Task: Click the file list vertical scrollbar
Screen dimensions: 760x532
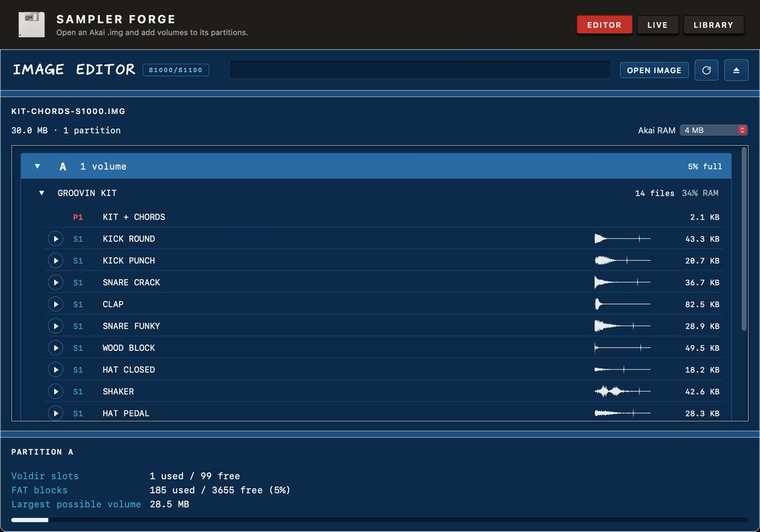Action: (x=744, y=239)
